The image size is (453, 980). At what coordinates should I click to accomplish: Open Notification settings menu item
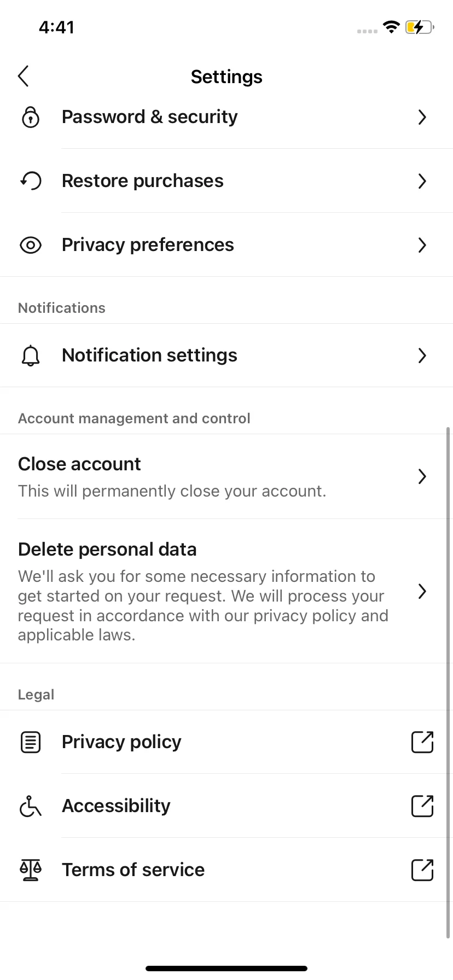[x=226, y=355]
